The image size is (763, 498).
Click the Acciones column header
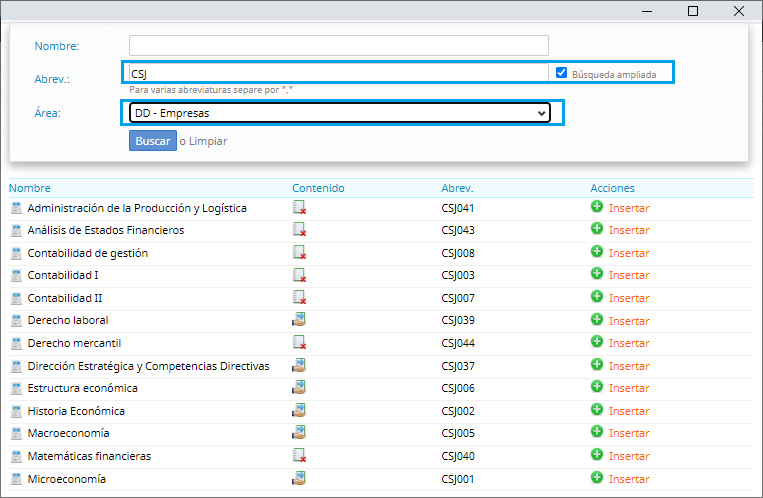tap(612, 188)
